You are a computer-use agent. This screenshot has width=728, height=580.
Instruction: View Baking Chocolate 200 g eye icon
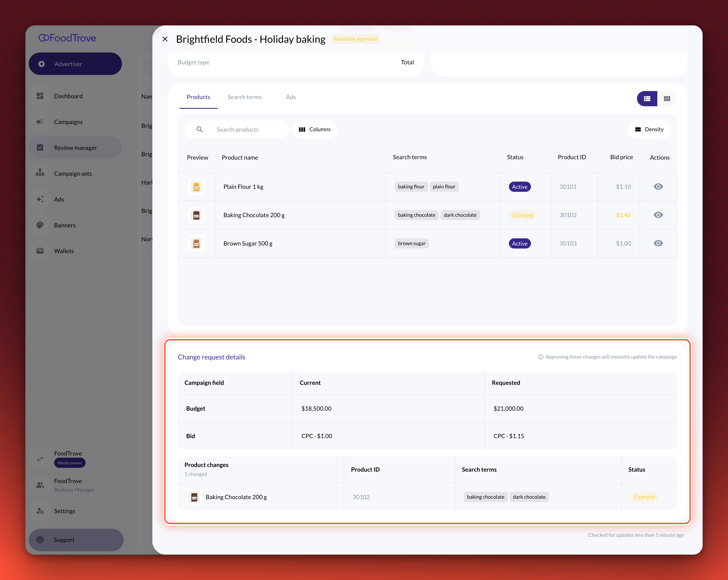658,215
